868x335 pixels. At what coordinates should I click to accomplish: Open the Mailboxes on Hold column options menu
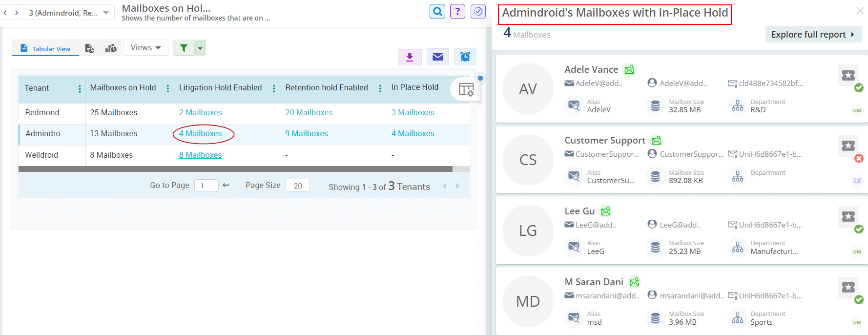point(168,88)
